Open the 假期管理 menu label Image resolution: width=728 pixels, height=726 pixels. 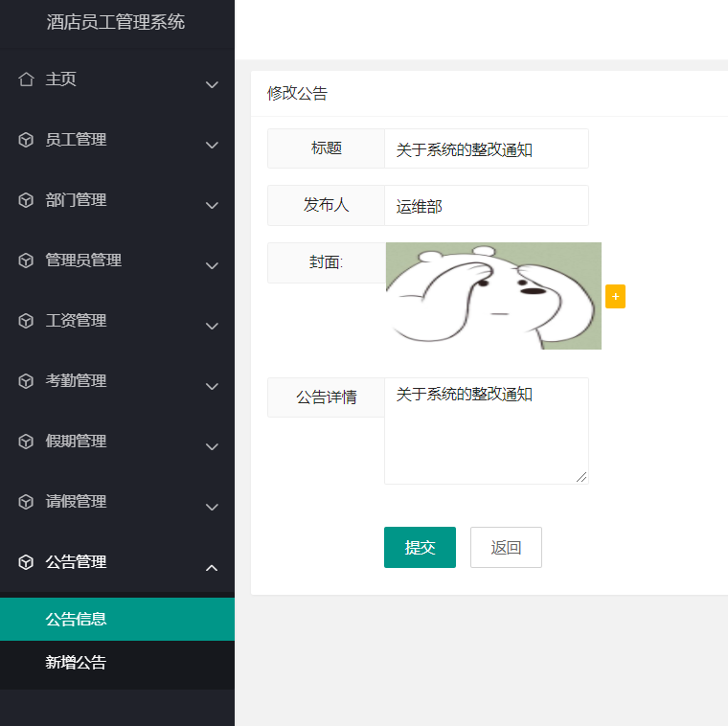pyautogui.click(x=76, y=441)
